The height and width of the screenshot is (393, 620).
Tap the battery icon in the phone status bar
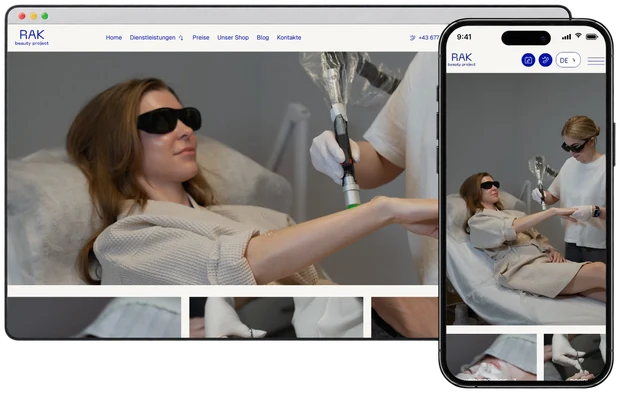pos(592,37)
